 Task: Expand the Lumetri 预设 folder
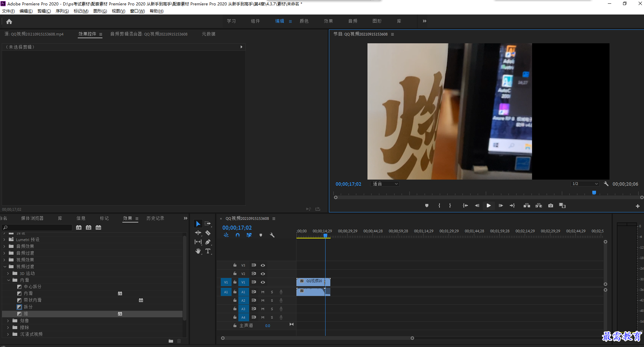pos(4,239)
